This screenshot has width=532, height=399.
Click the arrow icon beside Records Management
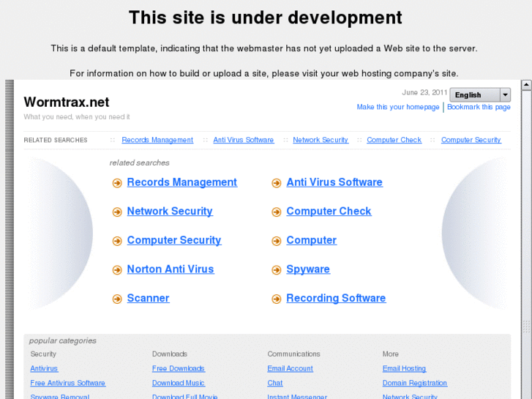[x=117, y=183]
